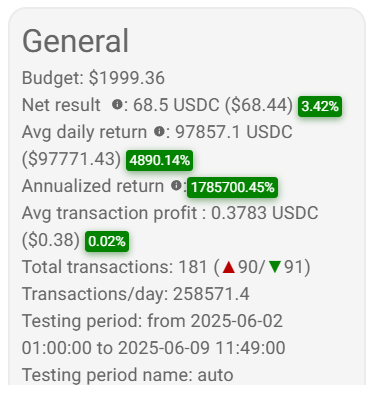Click the Testing period name auto text
The width and height of the screenshot is (372, 398).
tap(128, 375)
